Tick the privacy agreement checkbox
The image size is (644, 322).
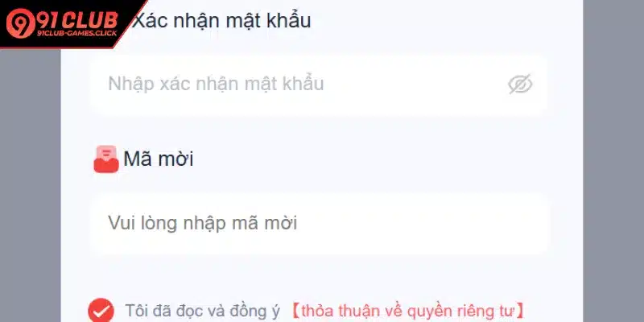101,311
